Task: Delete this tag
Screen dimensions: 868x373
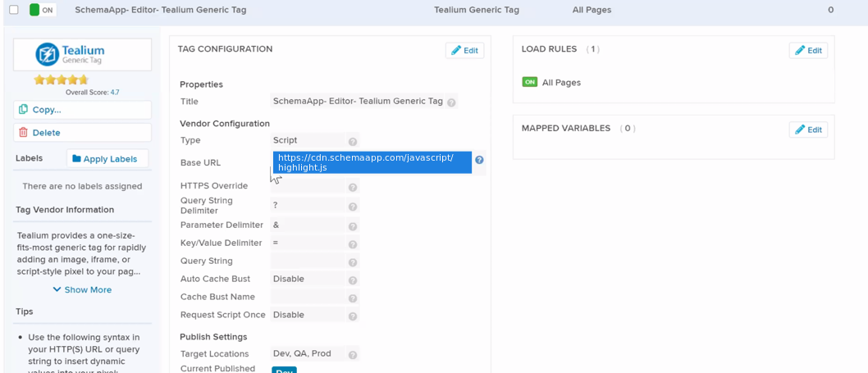Action: [83, 133]
